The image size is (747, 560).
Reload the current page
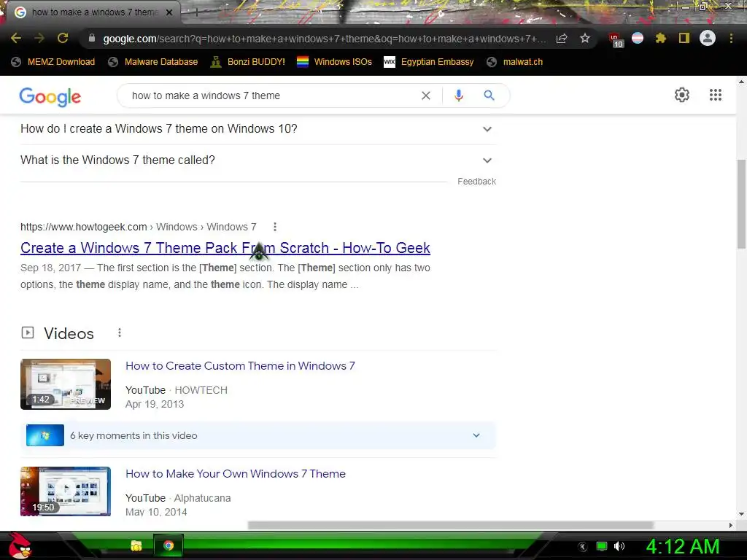pyautogui.click(x=63, y=38)
